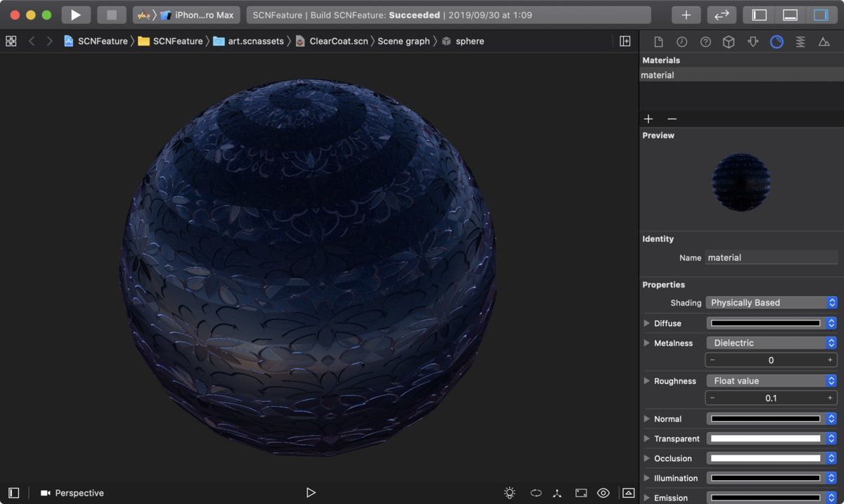Open the Attributes inspector
Image resolution: width=844 pixels, height=504 pixels.
click(753, 42)
